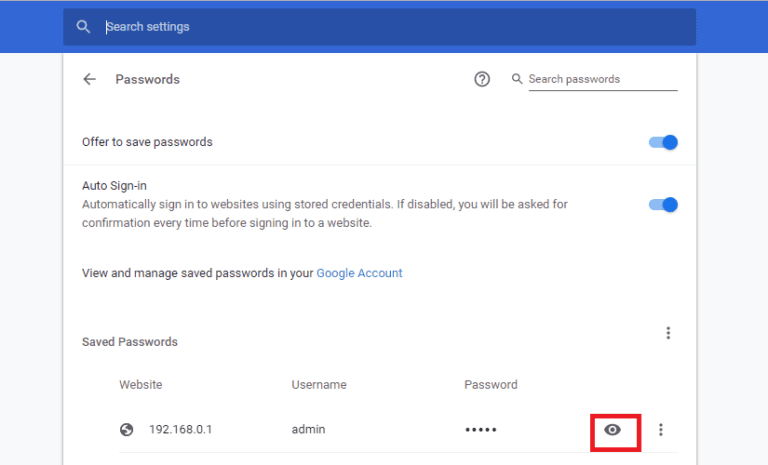The height and width of the screenshot is (465, 768).
Task: Open the Passwords help question mark icon
Action: click(482, 79)
